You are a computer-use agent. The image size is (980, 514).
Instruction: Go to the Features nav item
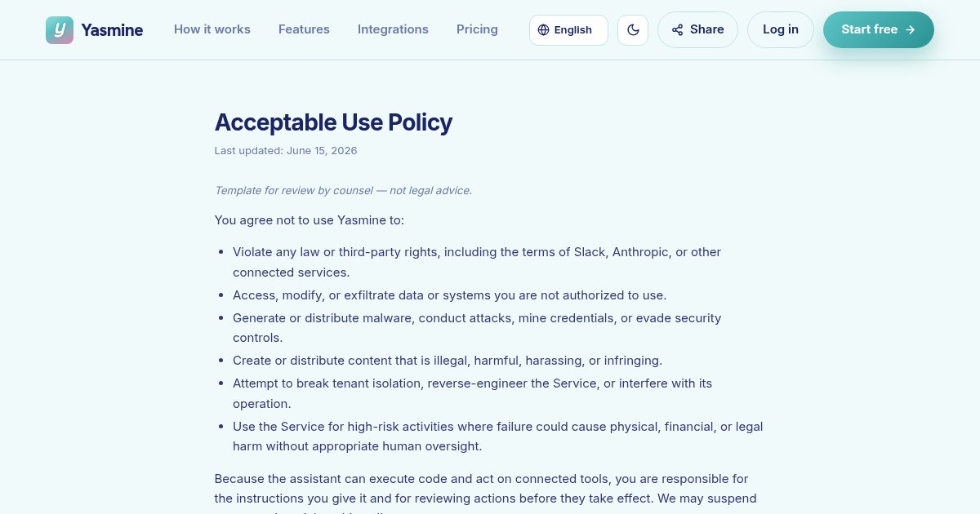304,29
